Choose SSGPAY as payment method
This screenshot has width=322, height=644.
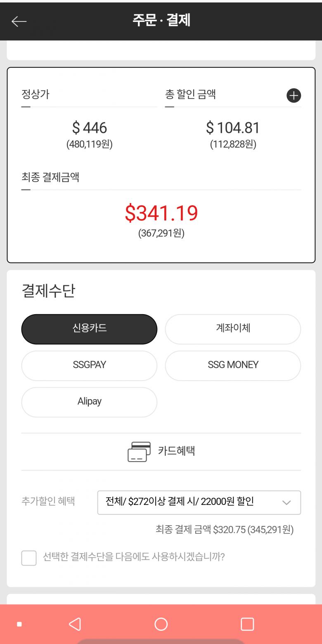click(89, 365)
